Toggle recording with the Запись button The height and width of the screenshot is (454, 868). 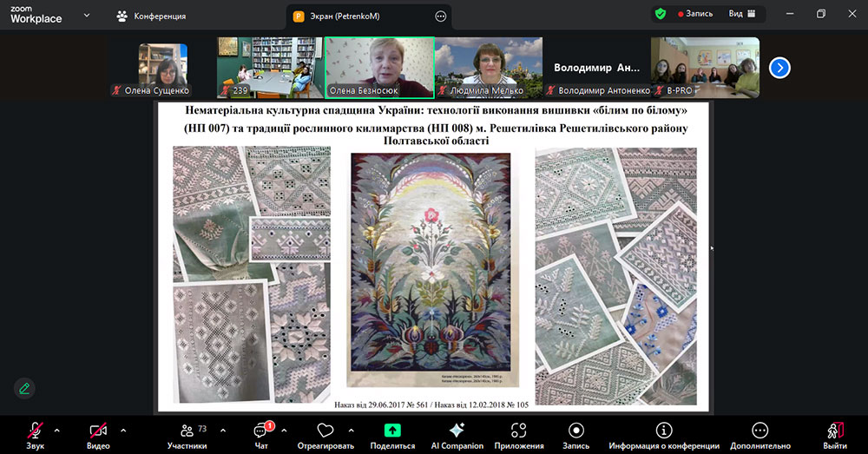(576, 431)
